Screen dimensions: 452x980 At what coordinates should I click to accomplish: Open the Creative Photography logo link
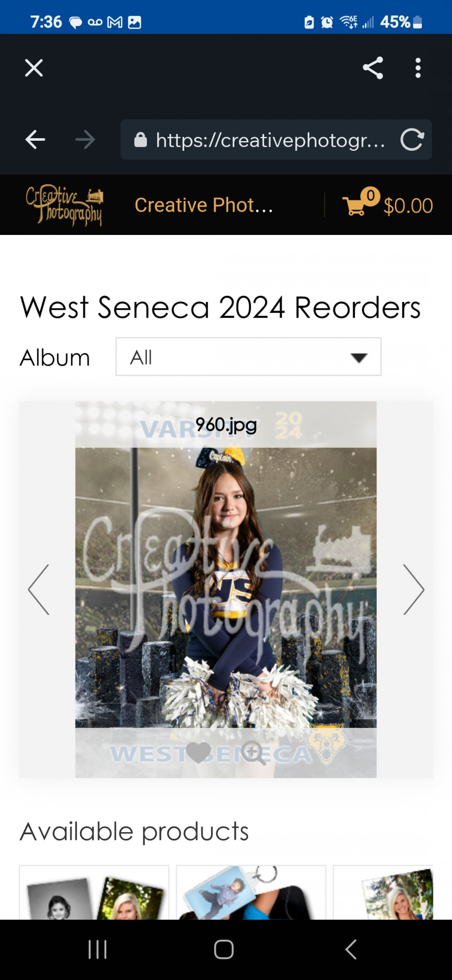click(x=64, y=205)
